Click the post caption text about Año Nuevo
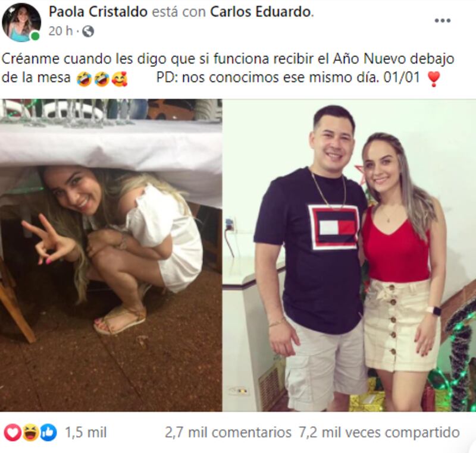This screenshot has width=476, height=453. pos(228,68)
